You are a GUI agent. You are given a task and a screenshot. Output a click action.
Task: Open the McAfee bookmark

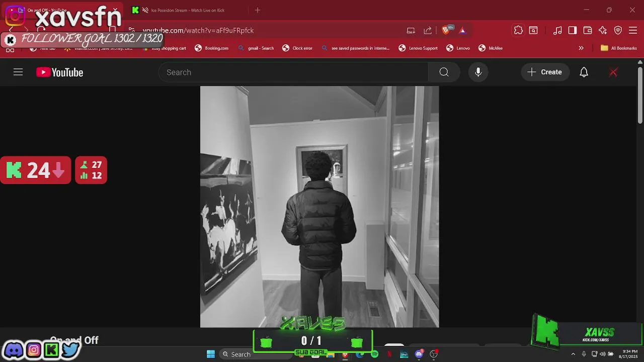[491, 48]
